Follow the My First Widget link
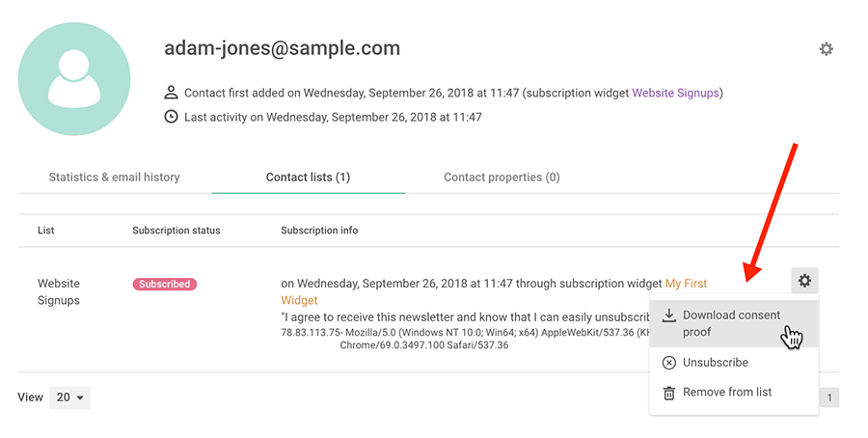Screen dimensions: 868x438 [686, 284]
